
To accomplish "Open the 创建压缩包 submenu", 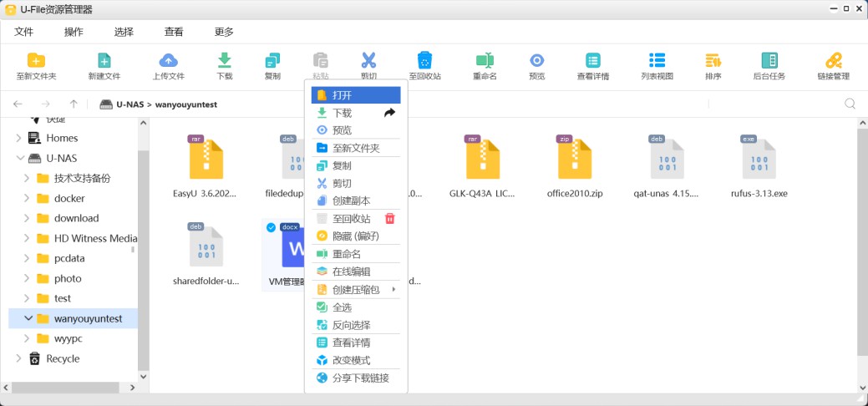I will pyautogui.click(x=356, y=290).
